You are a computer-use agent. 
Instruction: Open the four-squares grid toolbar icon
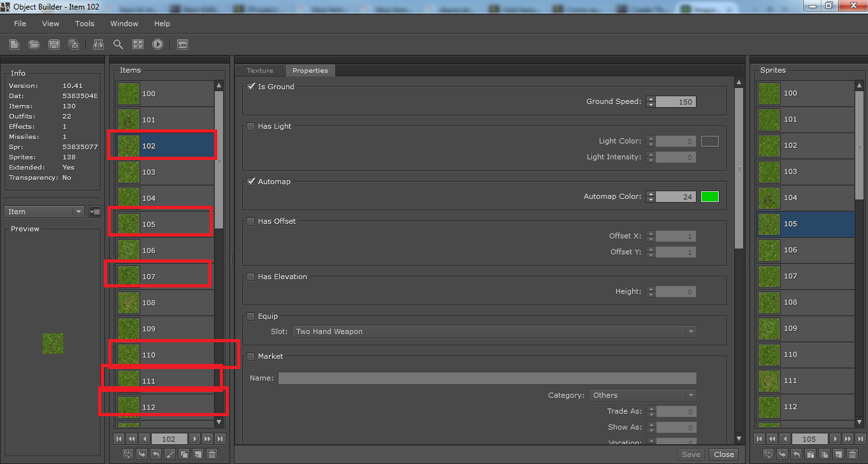pos(138,44)
